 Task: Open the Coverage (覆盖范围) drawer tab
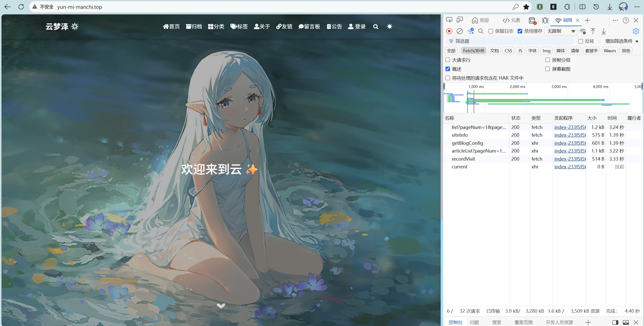[x=523, y=322]
